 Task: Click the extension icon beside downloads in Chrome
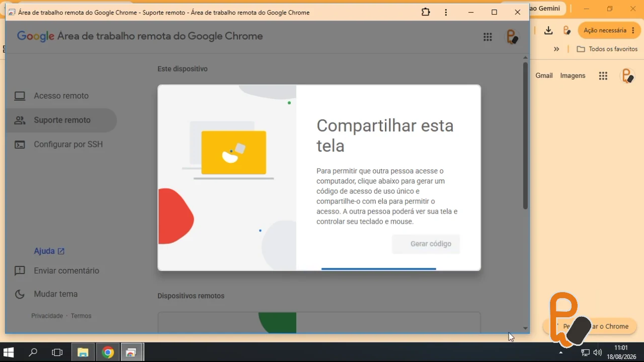point(567,31)
